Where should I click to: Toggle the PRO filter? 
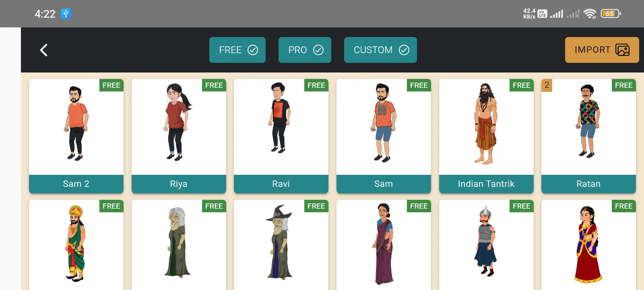305,50
